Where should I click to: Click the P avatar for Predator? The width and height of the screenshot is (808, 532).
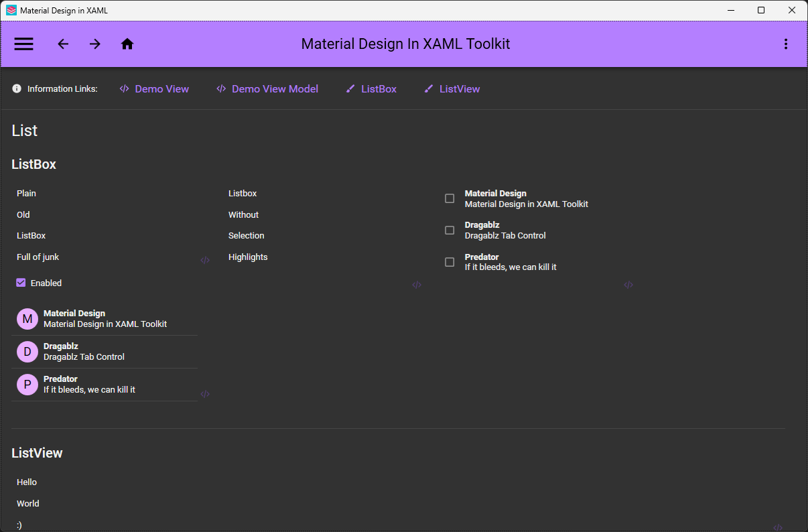tap(27, 385)
